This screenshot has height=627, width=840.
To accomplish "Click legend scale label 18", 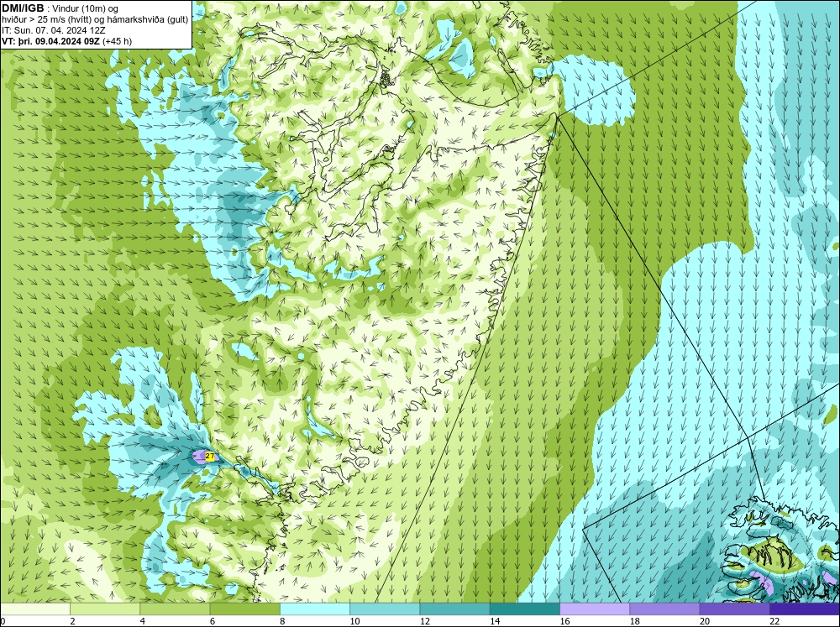I will [635, 621].
